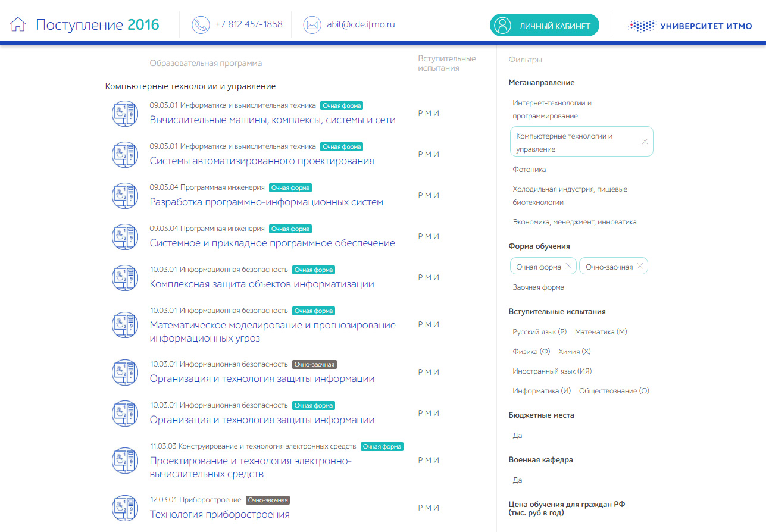This screenshot has height=532, width=766.
Task: Click phone number +7 812 457-1858
Action: click(249, 25)
